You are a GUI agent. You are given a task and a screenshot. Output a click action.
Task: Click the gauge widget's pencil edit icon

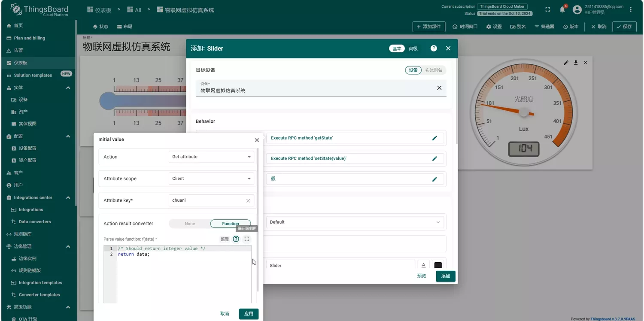pos(566,63)
